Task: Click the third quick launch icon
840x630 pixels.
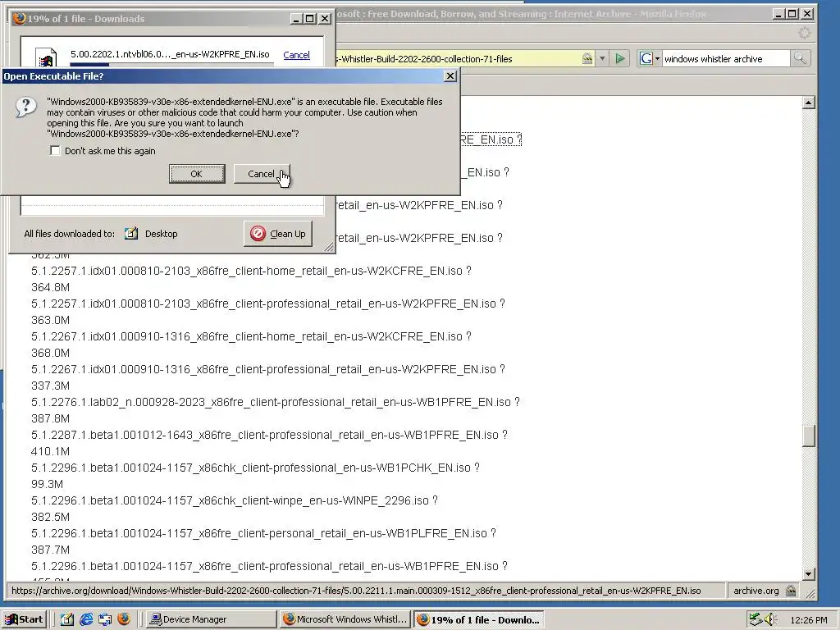Action: tap(105, 619)
